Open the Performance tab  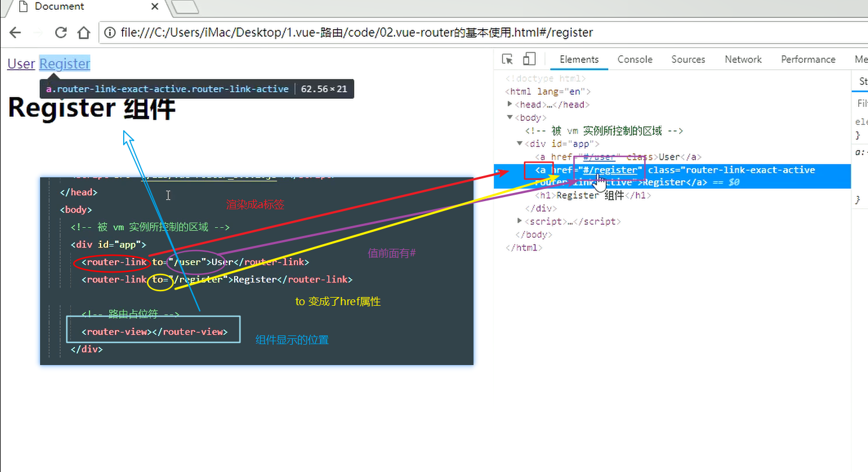[x=808, y=59]
